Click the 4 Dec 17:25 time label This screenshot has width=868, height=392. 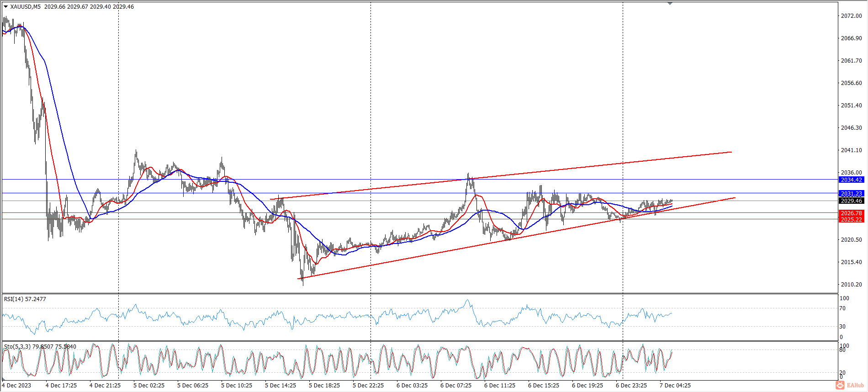(61, 386)
